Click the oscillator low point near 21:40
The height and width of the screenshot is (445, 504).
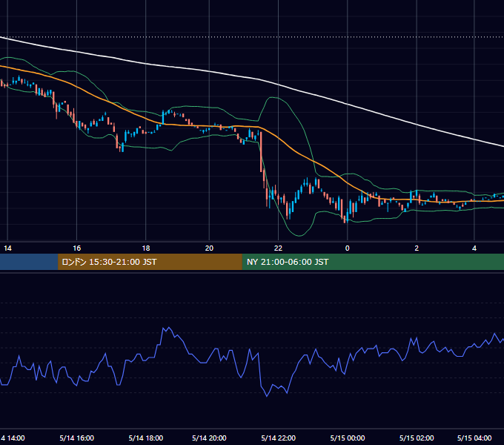click(x=267, y=396)
